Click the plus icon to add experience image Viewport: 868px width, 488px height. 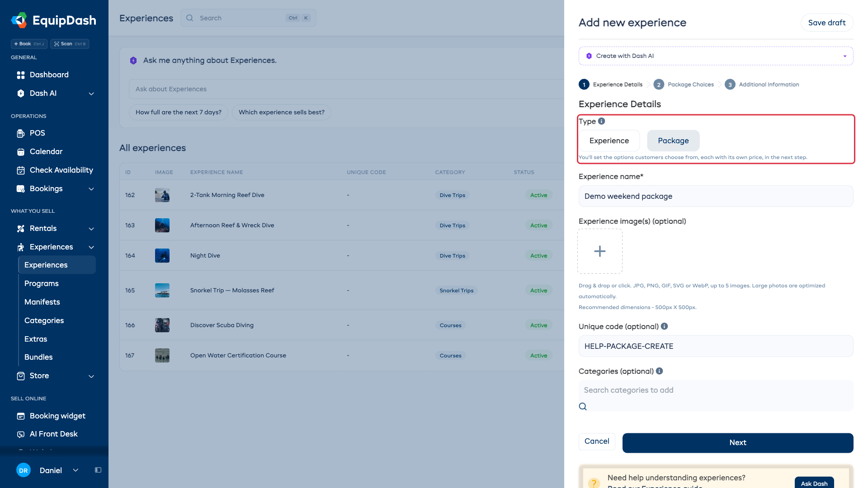click(600, 251)
